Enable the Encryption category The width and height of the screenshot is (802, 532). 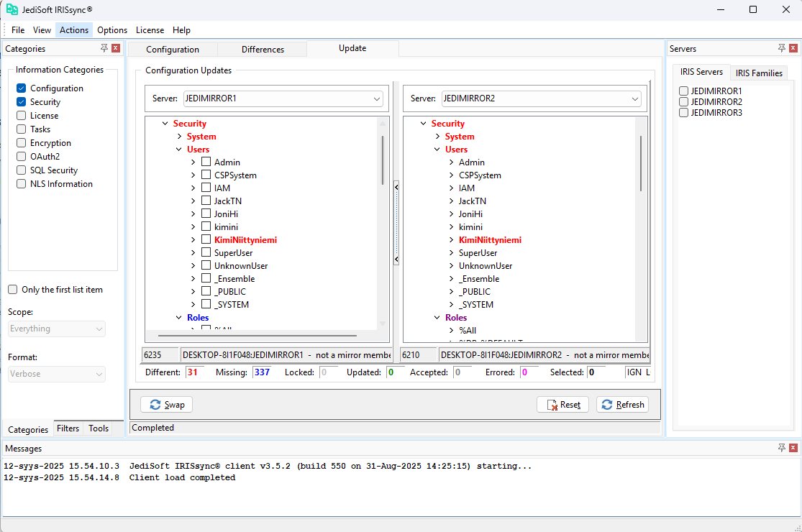22,142
